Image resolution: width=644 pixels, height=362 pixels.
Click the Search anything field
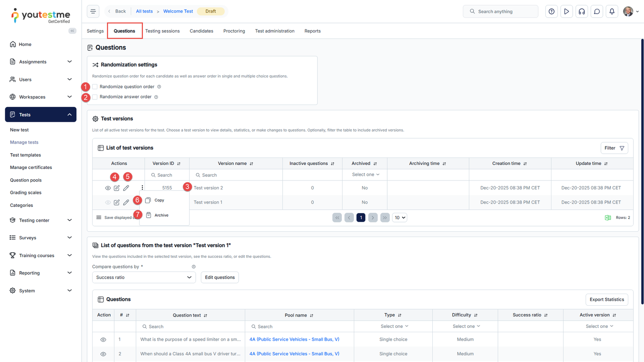[x=500, y=12]
